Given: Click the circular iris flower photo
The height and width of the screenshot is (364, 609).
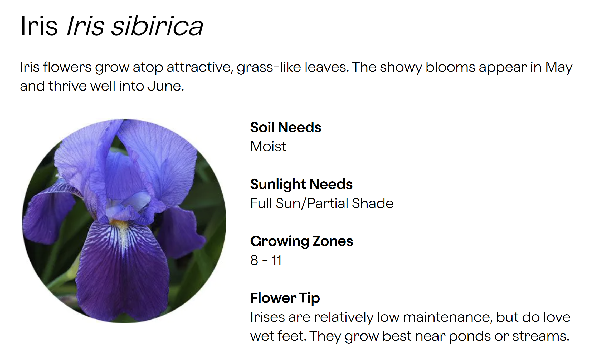Looking at the screenshot, I should 124,221.
